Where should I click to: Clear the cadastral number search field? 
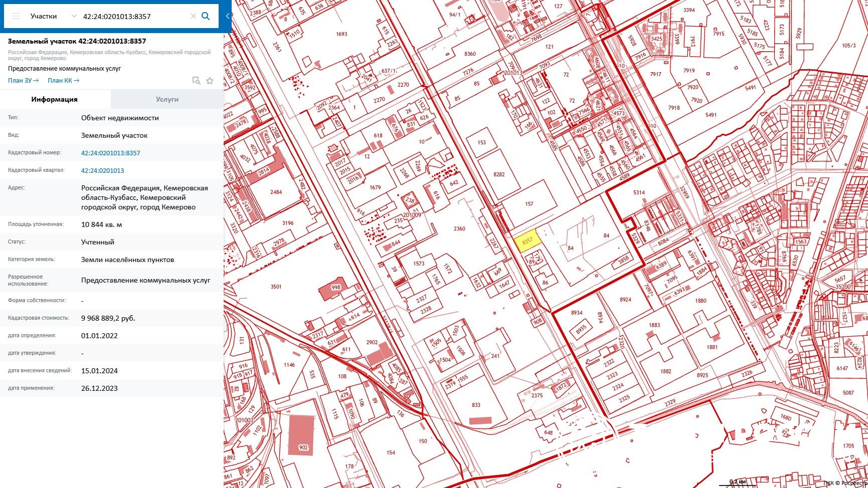click(x=194, y=16)
